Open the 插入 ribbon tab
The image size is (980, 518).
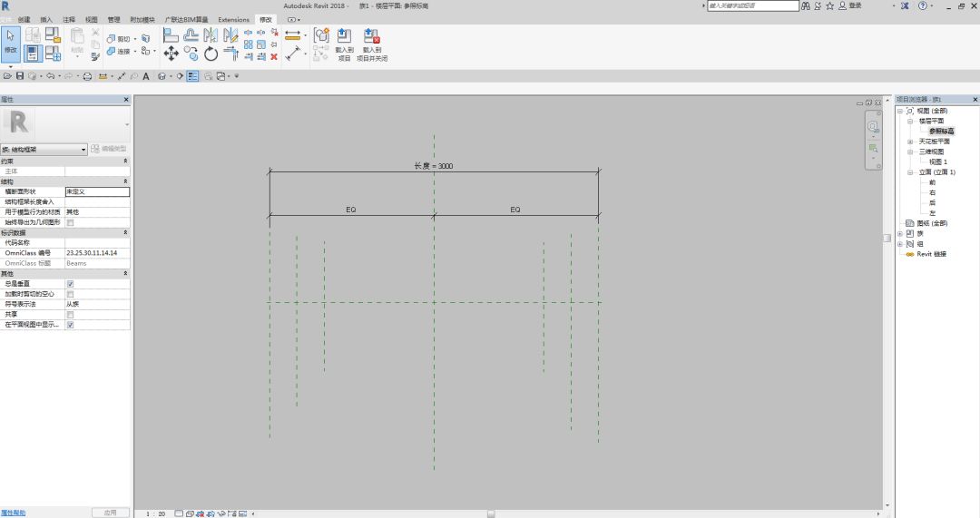(46, 19)
